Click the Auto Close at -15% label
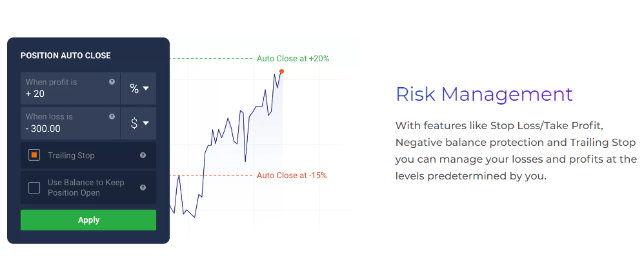Screen dimensions: 644x275 (292, 176)
